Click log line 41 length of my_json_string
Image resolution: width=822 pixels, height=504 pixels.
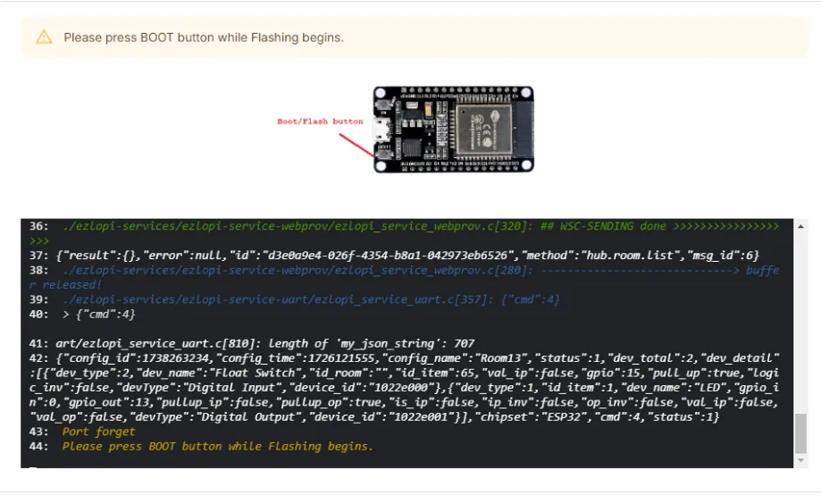[x=252, y=343]
